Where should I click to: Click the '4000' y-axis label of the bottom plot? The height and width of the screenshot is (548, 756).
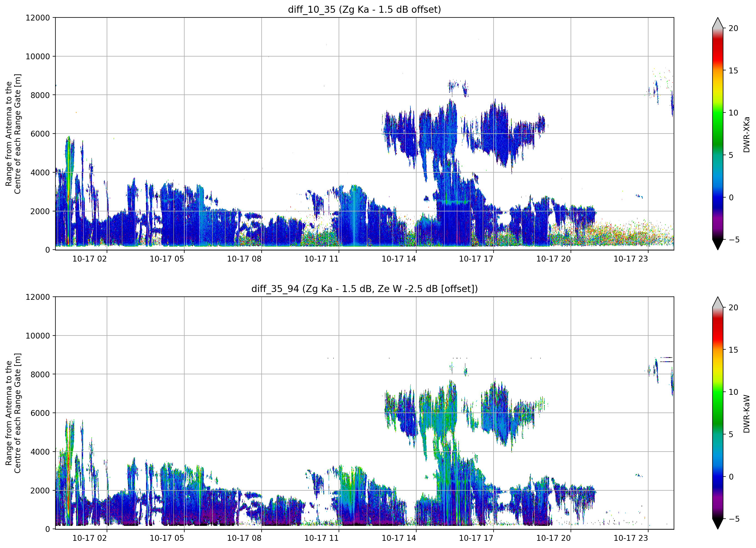click(40, 452)
